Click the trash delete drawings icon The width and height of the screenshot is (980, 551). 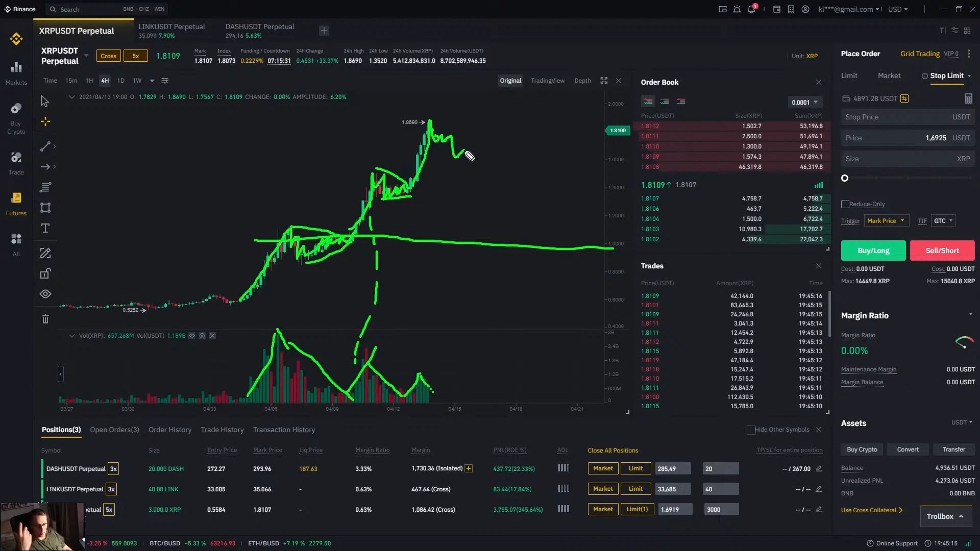(45, 319)
